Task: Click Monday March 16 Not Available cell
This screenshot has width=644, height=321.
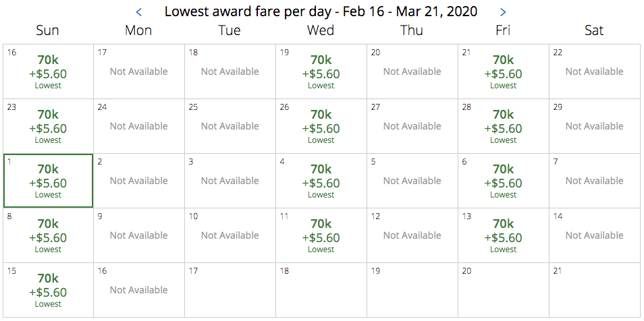Action: tap(139, 290)
